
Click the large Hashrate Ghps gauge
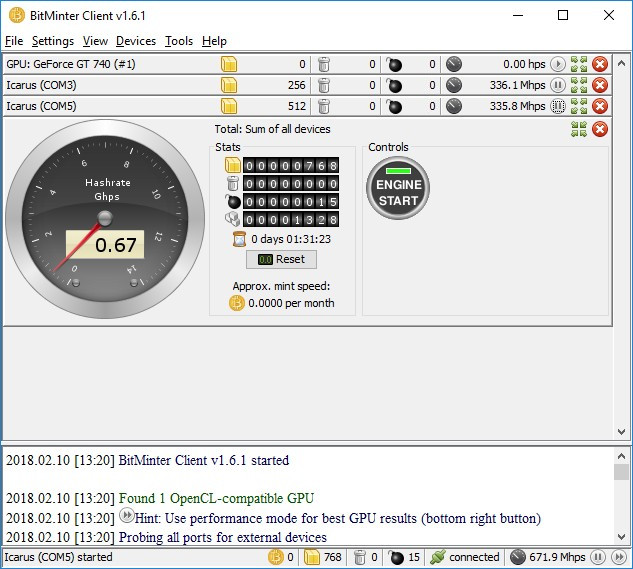tap(105, 218)
